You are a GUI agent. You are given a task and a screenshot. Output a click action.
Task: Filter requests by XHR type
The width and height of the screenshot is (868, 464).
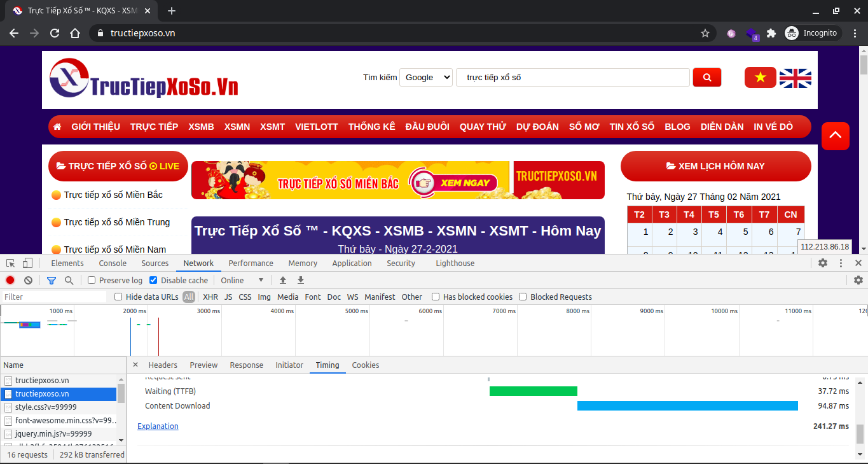[x=210, y=297]
